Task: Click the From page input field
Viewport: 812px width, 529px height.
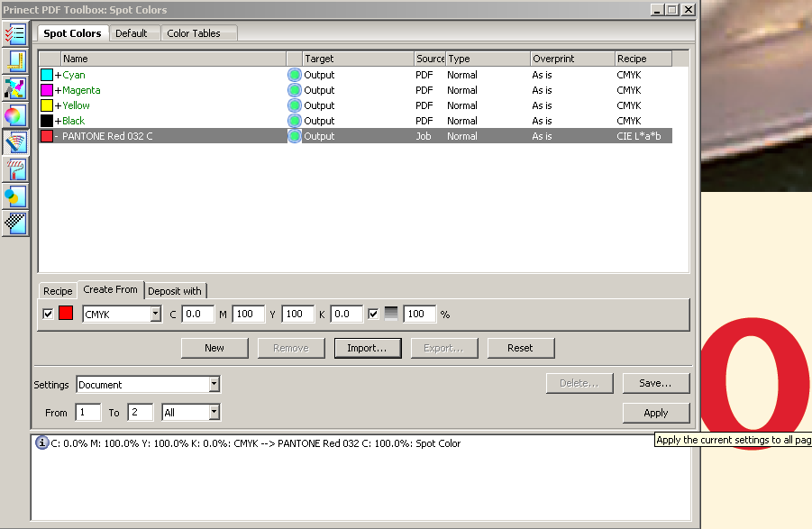Action: [88, 413]
